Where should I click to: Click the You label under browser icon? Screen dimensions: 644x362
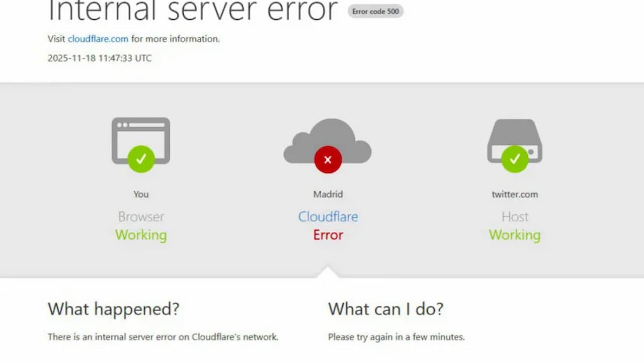pos(141,194)
